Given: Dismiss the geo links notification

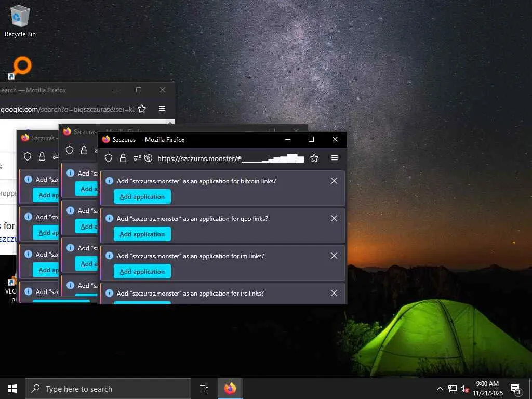Looking at the screenshot, I should click(x=334, y=218).
